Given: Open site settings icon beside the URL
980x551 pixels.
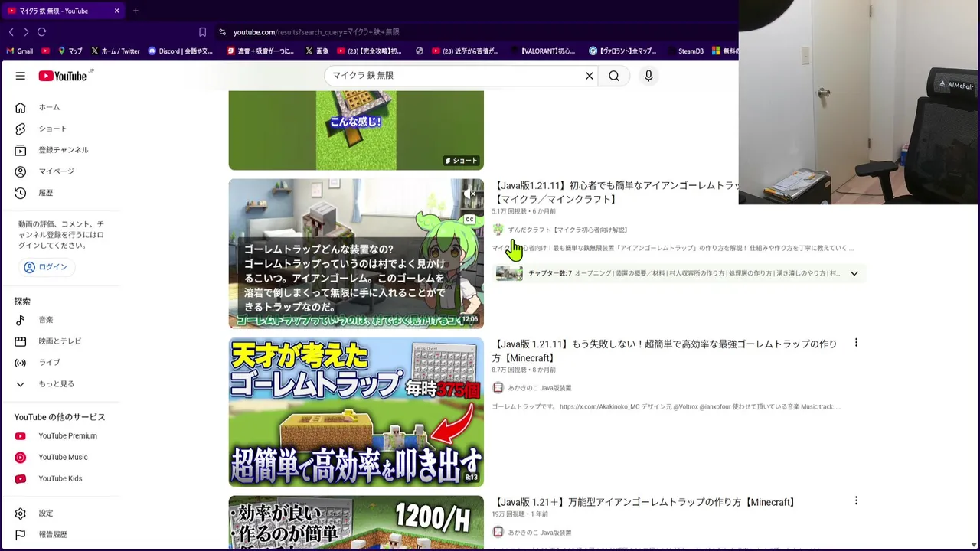Looking at the screenshot, I should [222, 32].
